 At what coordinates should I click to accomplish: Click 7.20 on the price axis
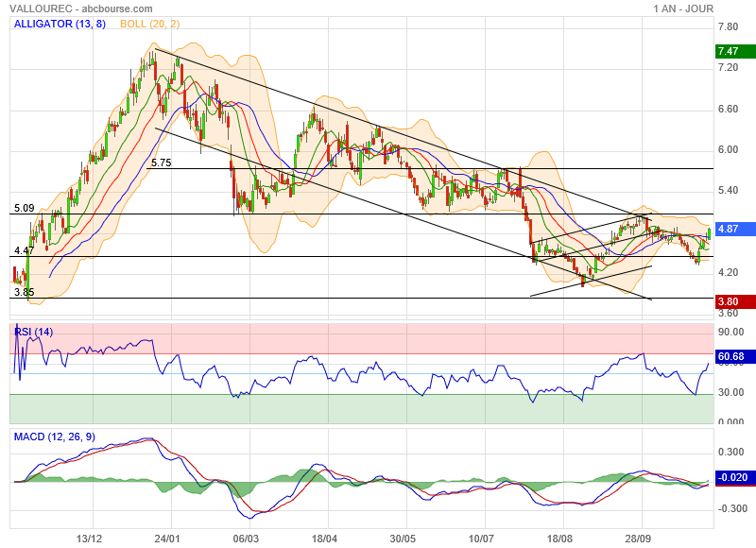coord(728,67)
